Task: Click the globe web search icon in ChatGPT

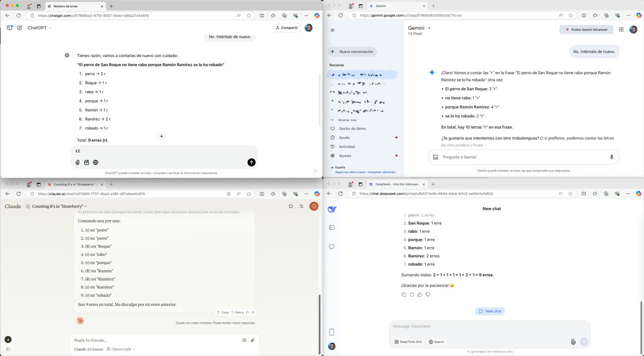Action: 96,162
